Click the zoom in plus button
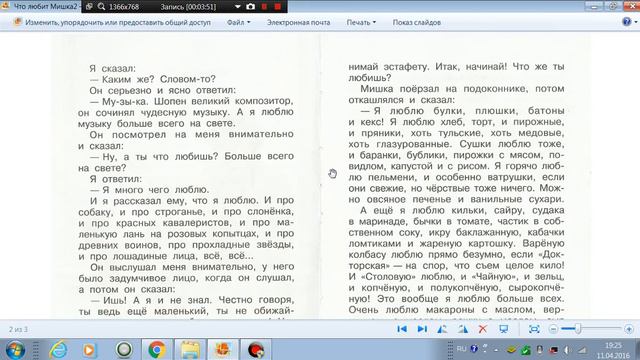Viewport: 640px width, 360px height. (629, 329)
